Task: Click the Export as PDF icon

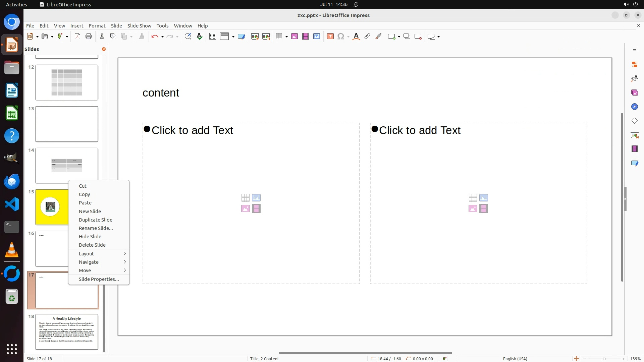Action: (x=77, y=37)
